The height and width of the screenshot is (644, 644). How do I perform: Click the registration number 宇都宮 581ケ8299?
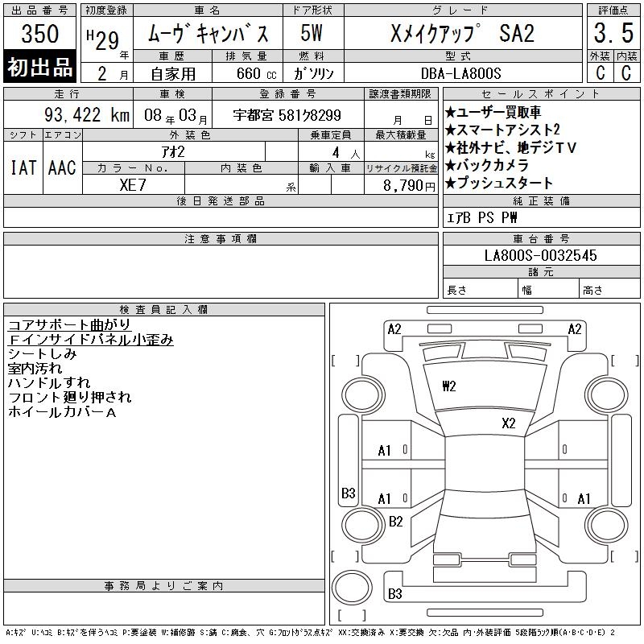(287, 115)
